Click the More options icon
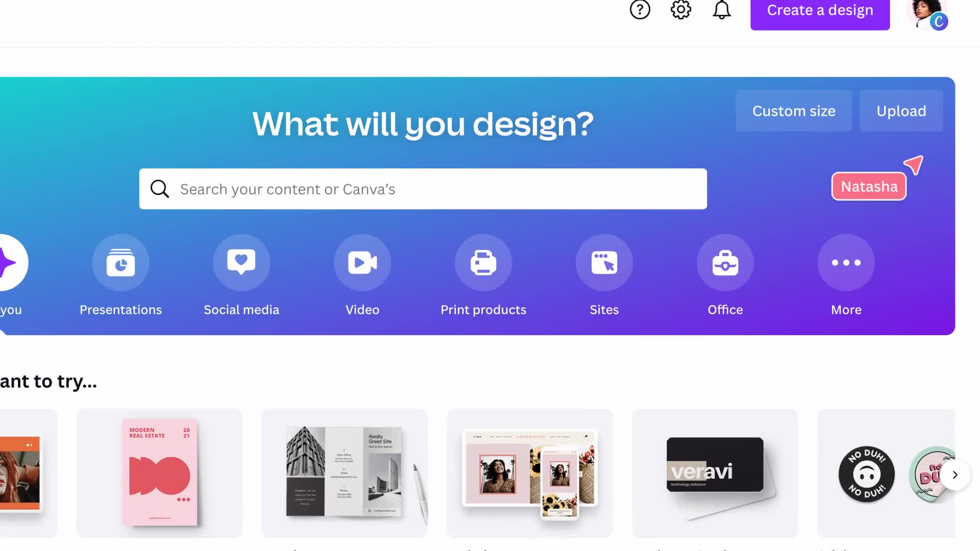Image resolution: width=980 pixels, height=551 pixels. (x=846, y=262)
